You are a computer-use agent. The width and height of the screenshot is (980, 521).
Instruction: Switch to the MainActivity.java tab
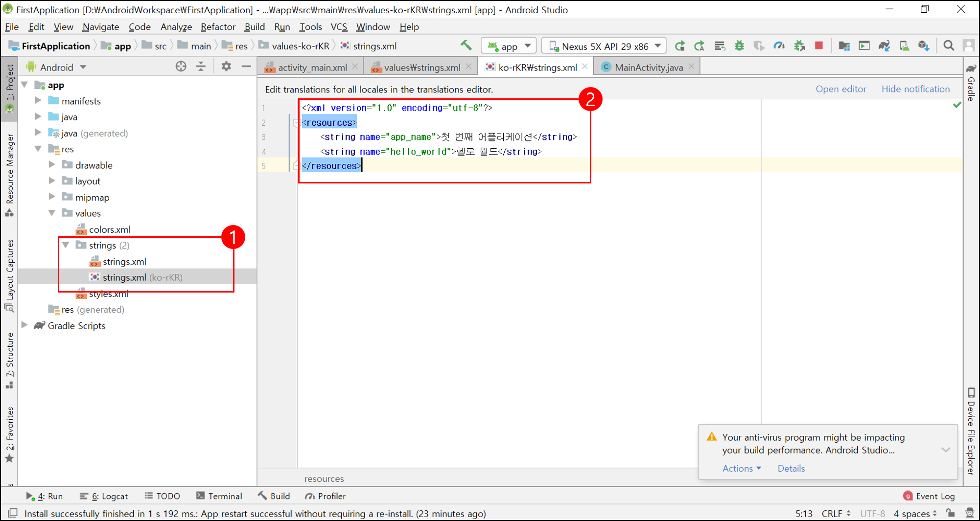tap(649, 67)
